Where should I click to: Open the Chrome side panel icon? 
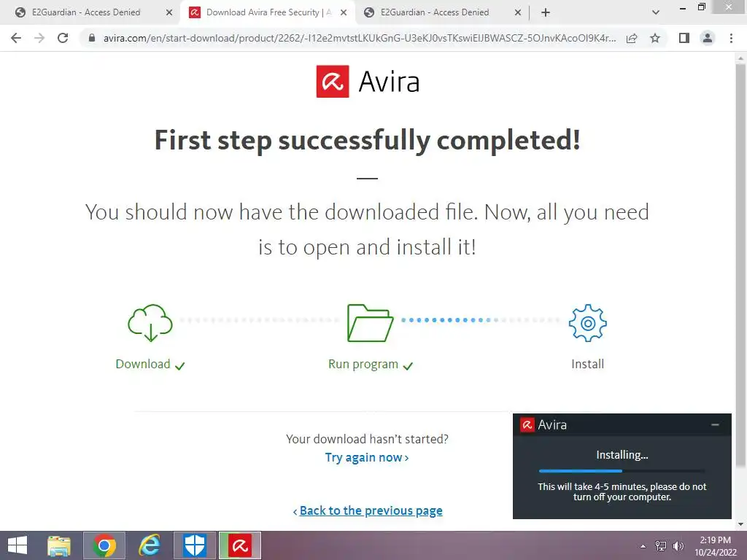[x=684, y=38]
